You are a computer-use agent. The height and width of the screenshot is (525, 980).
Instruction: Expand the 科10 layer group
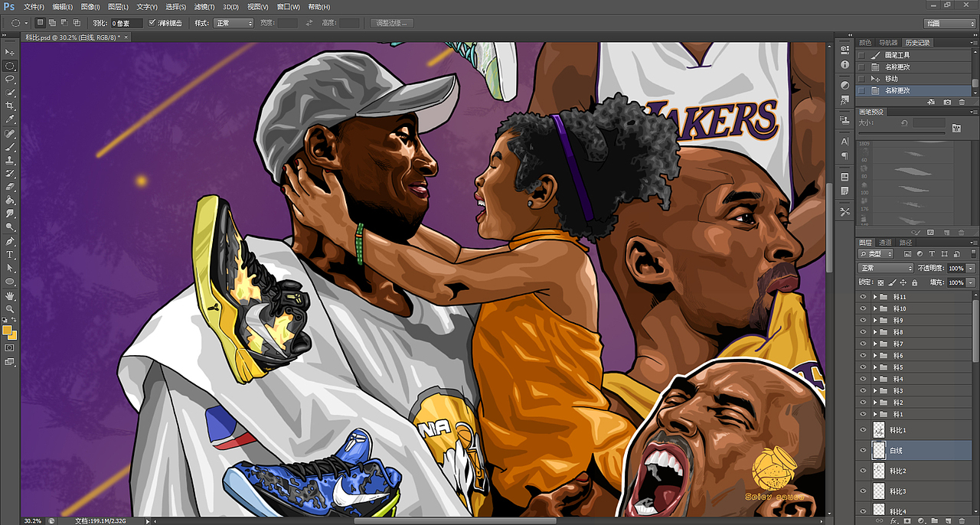(876, 308)
